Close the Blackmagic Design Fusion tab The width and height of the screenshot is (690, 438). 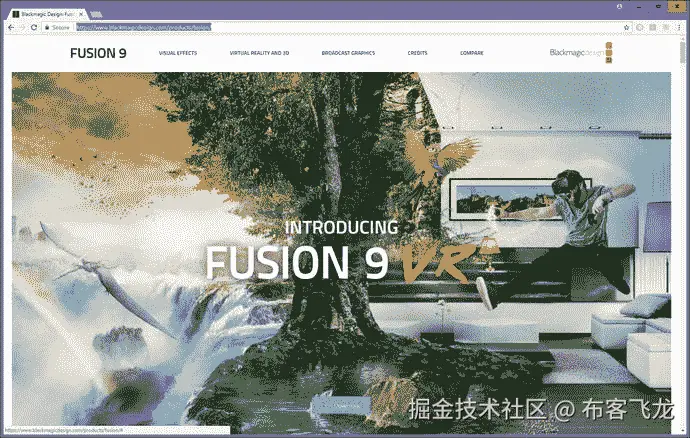pos(81,14)
